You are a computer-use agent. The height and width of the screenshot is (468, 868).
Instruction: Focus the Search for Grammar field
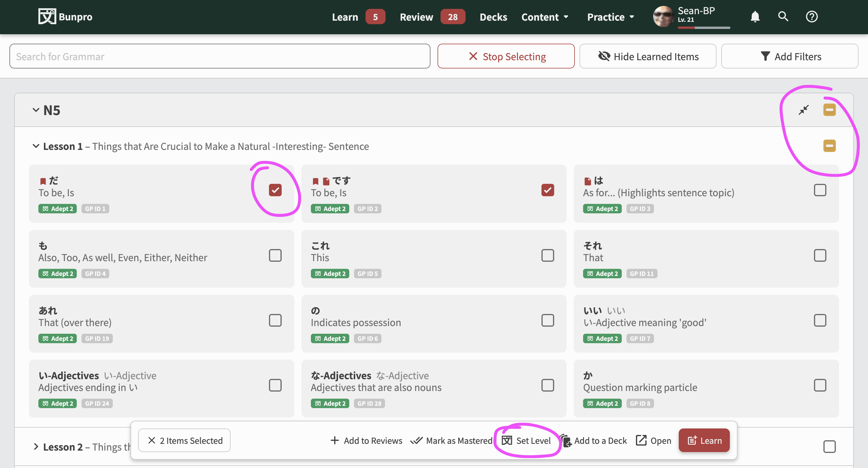click(220, 56)
